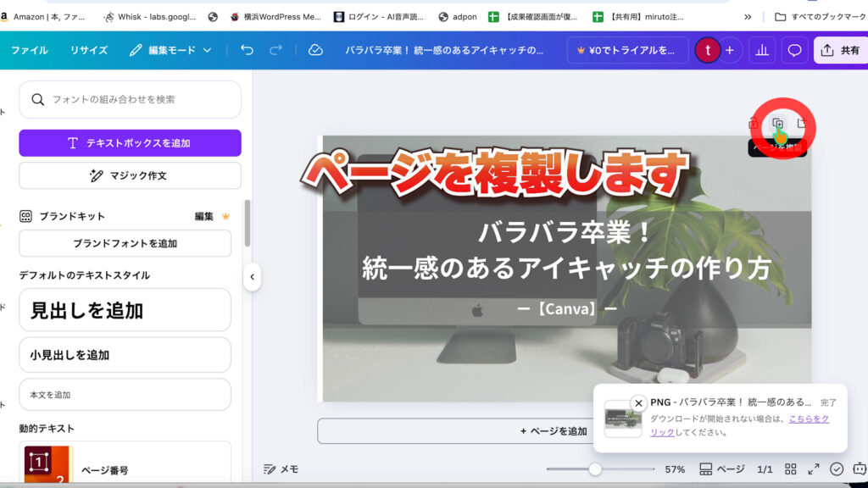Open the ファイル menu
The image size is (868, 488).
point(29,50)
